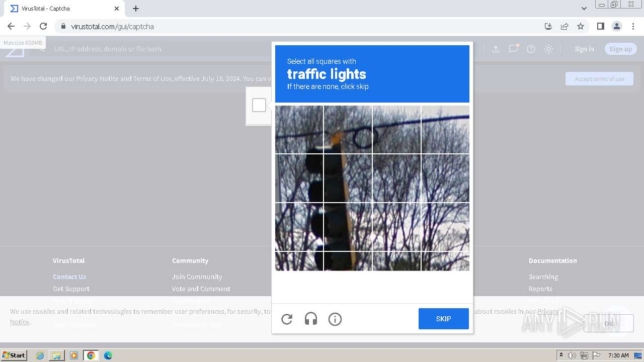Open VirusTotal help icon
The height and width of the screenshot is (362, 644).
[x=531, y=49]
